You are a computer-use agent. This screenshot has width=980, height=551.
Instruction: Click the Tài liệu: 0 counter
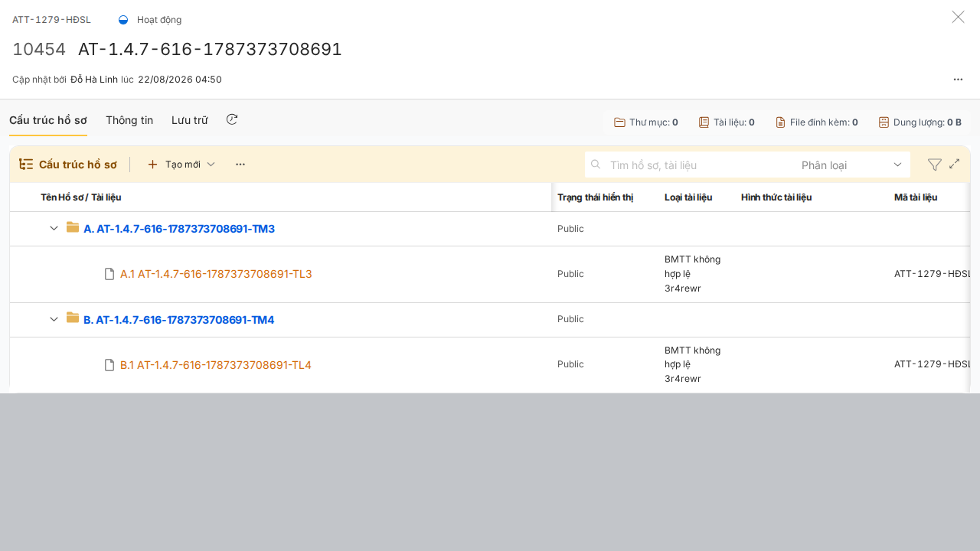(727, 122)
